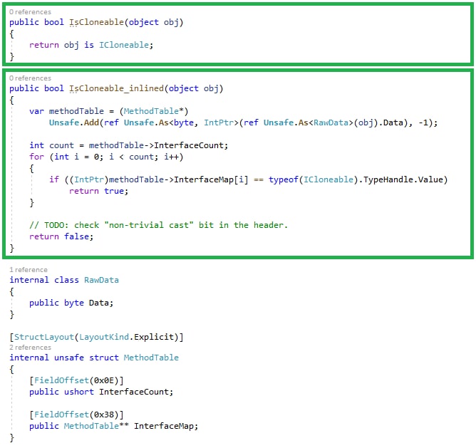476x448 pixels.
Task: Click 'FieldOffset(0x38)' attribute
Action: pos(76,415)
